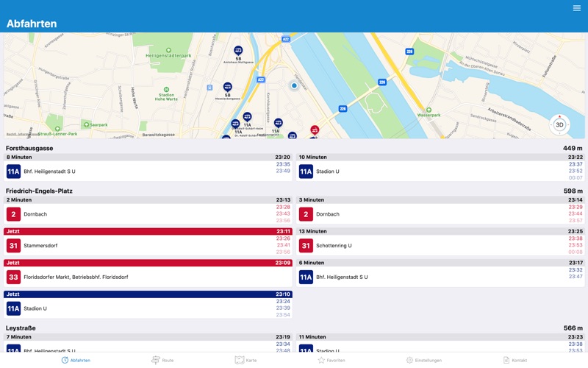588x368 pixels.
Task: Tap the following departure time 23:38 in red
Action: (x=576, y=238)
